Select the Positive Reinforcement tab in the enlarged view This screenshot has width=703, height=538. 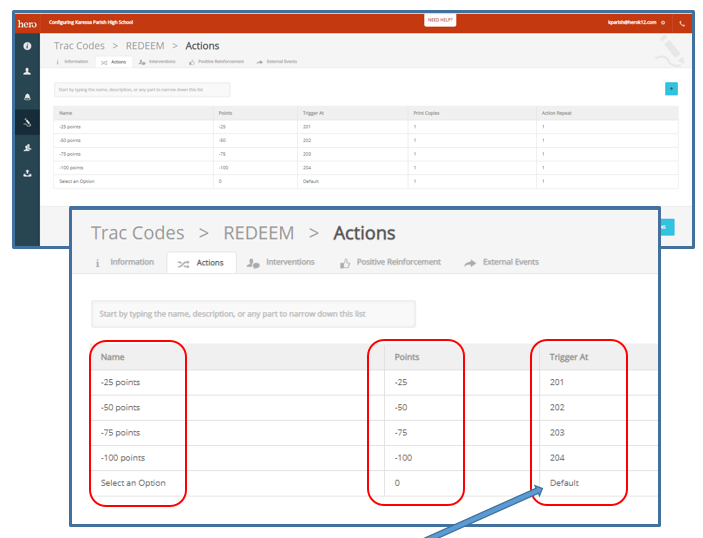pyautogui.click(x=390, y=263)
